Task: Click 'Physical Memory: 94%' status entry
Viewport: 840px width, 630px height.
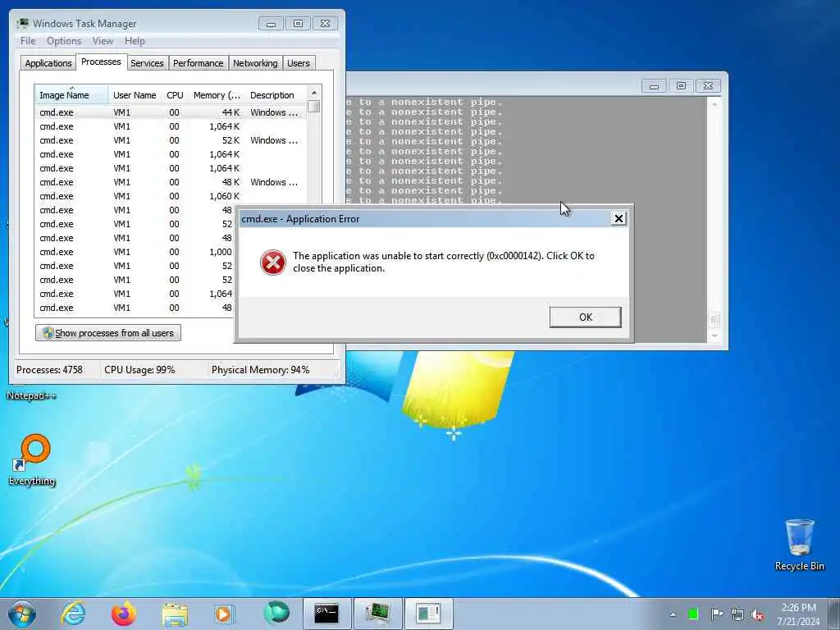Action: click(260, 370)
